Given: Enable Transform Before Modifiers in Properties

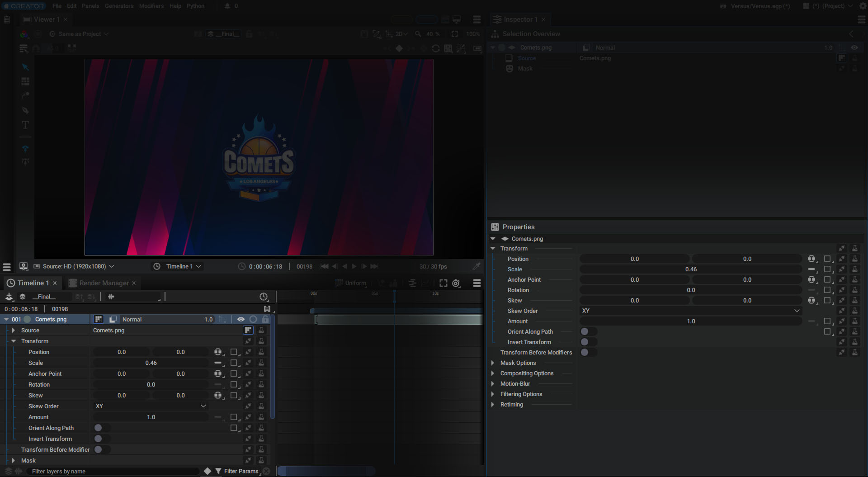Looking at the screenshot, I should coord(588,352).
